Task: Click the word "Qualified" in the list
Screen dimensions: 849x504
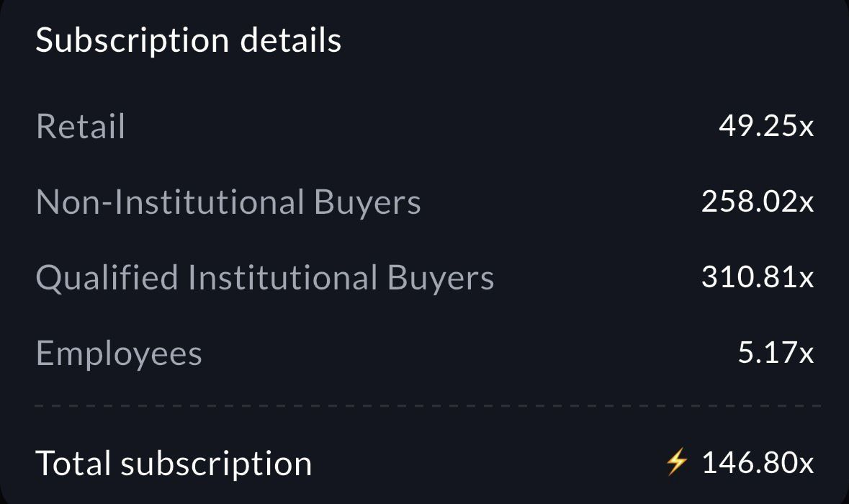Action: coord(107,278)
